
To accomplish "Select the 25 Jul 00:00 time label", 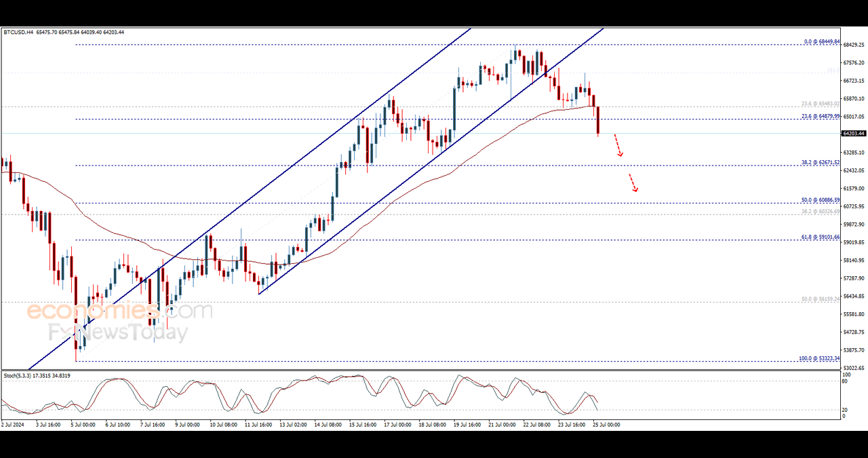I will pyautogui.click(x=607, y=425).
